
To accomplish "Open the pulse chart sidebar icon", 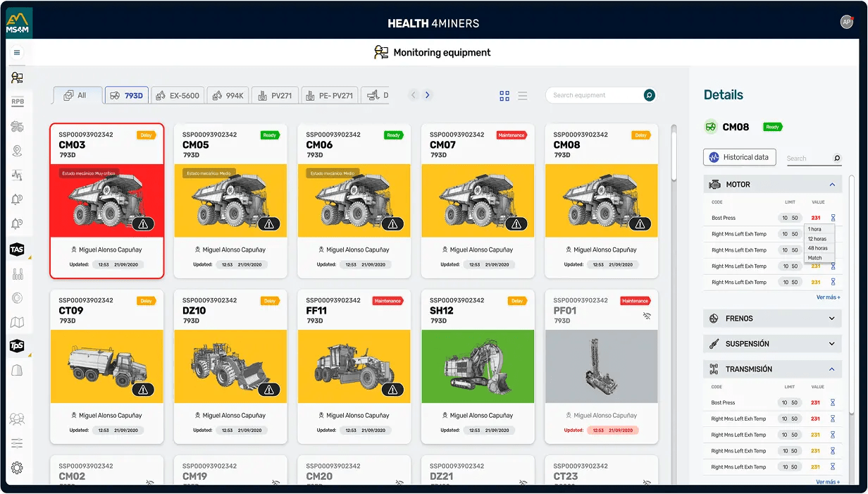I will tap(18, 175).
